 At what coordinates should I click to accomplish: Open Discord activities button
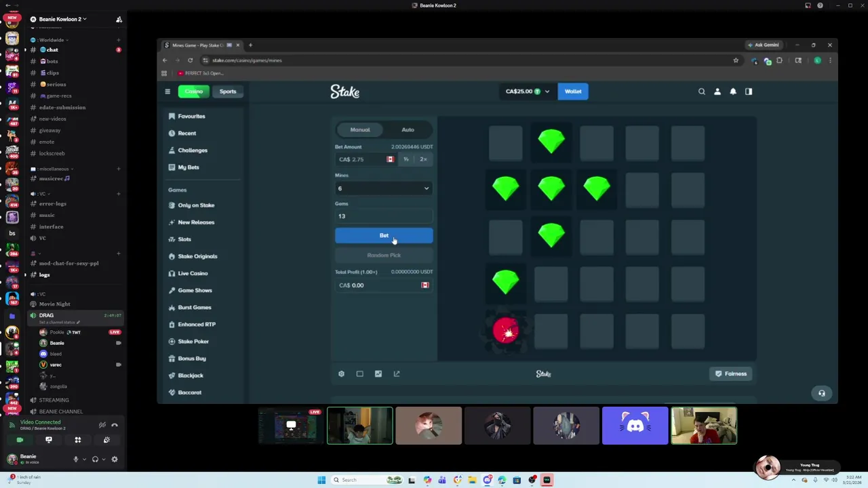78,440
